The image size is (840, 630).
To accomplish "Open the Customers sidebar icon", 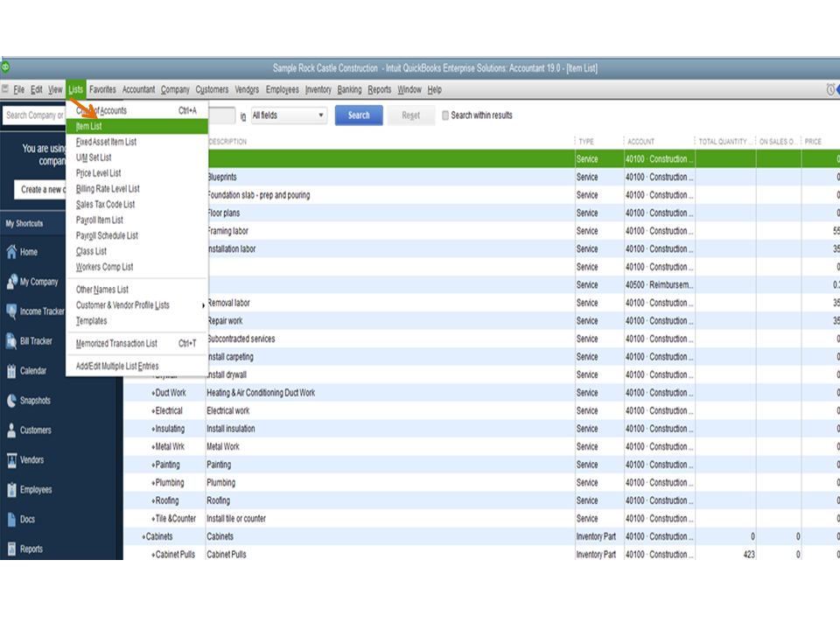I will [11, 430].
